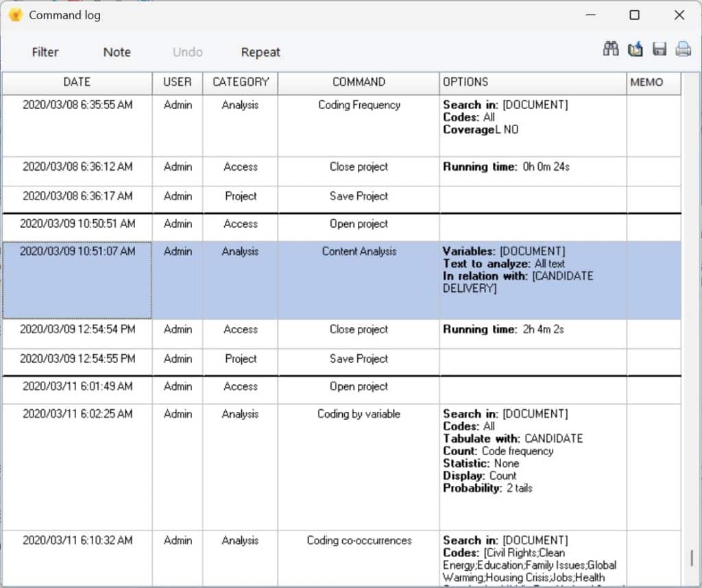The width and height of the screenshot is (702, 588).
Task: Click the vertical scrollbar thumb
Action: coord(692,558)
